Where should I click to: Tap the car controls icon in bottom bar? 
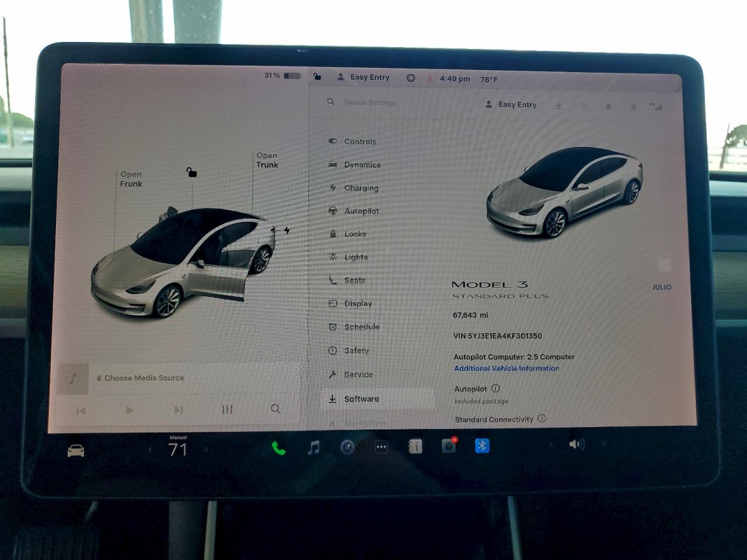[76, 450]
